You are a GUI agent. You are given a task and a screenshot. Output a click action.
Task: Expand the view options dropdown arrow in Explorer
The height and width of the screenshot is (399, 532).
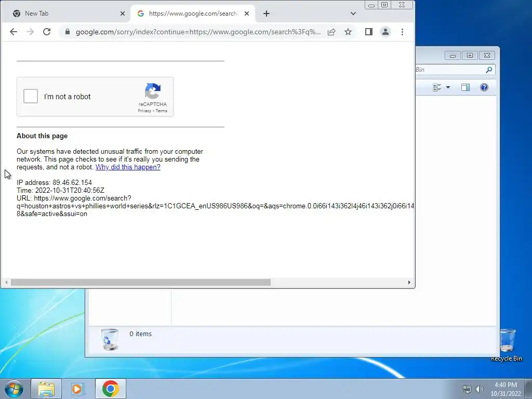click(x=448, y=87)
